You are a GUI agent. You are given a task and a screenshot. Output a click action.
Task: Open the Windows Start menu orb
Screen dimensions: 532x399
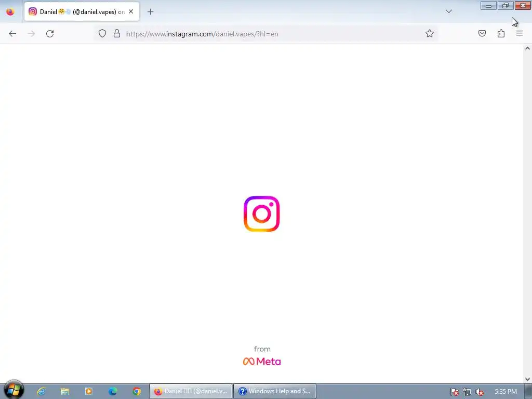coord(14,390)
